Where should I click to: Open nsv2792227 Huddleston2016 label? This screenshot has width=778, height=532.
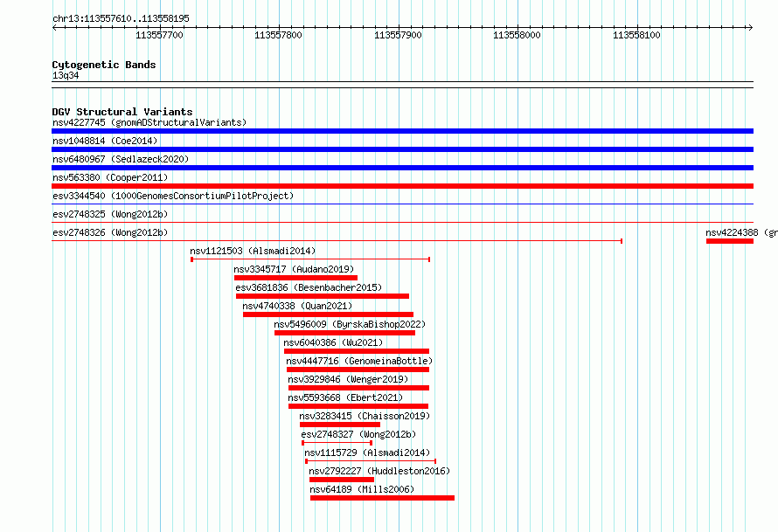tap(379, 471)
